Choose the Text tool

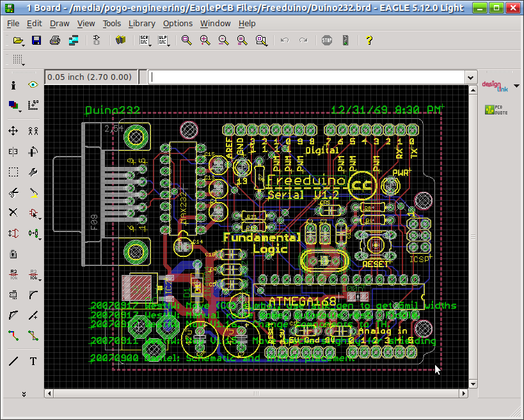click(x=33, y=361)
